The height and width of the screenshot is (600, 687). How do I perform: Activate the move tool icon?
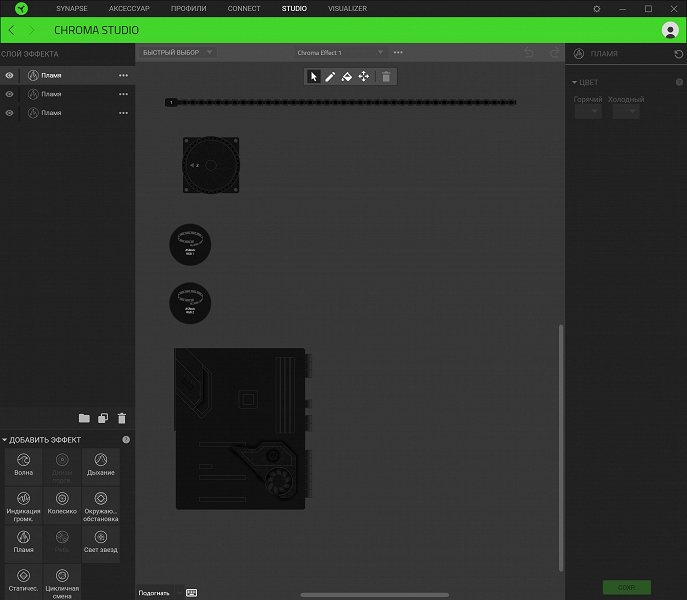pyautogui.click(x=364, y=77)
